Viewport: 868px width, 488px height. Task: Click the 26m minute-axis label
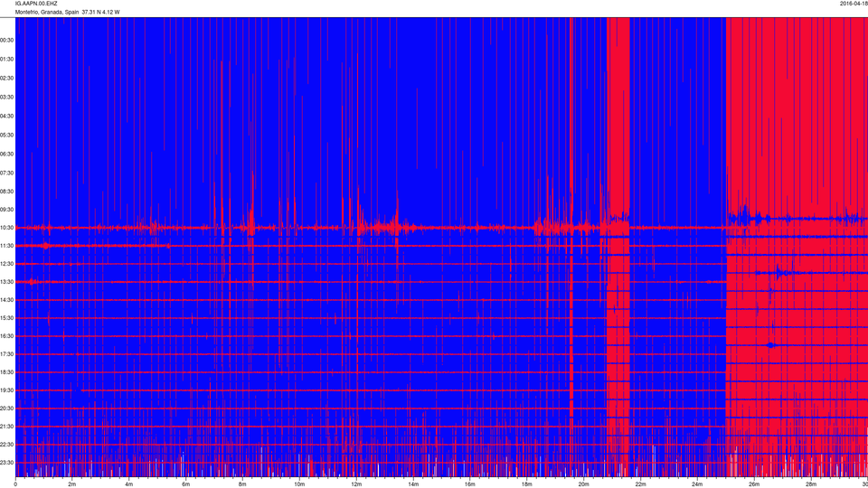click(754, 484)
